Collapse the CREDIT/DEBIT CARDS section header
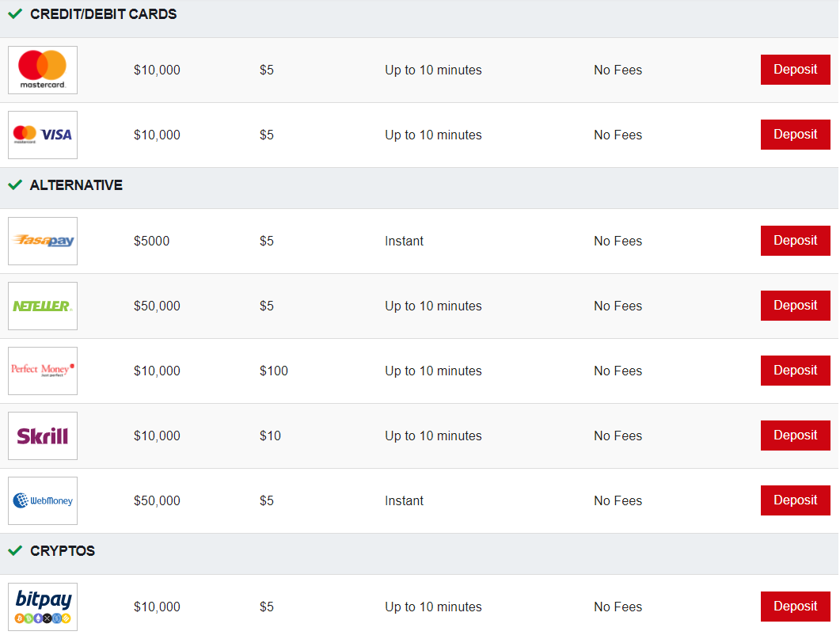This screenshot has width=840, height=639. (x=419, y=18)
